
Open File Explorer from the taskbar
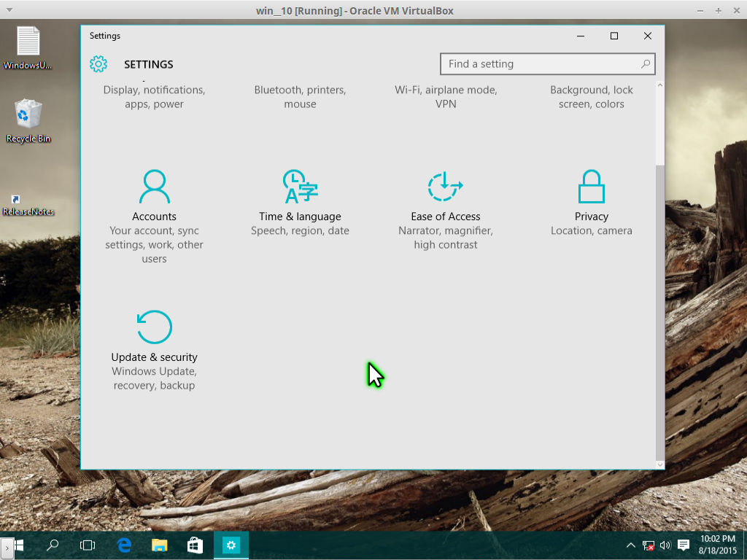pos(159,545)
